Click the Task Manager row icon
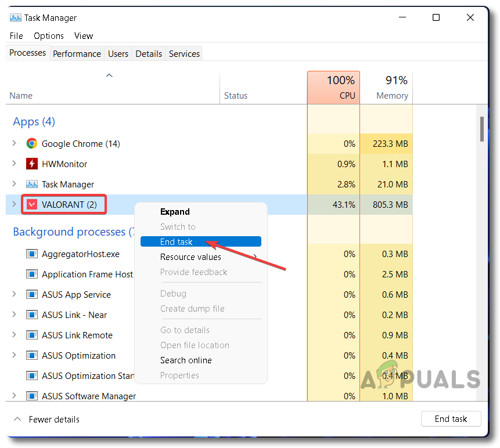 click(31, 184)
